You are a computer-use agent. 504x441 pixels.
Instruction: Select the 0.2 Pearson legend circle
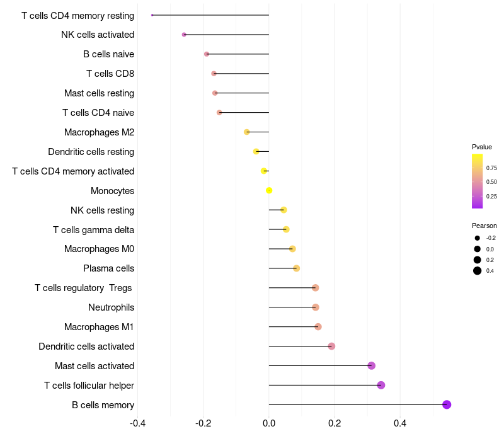point(478,260)
